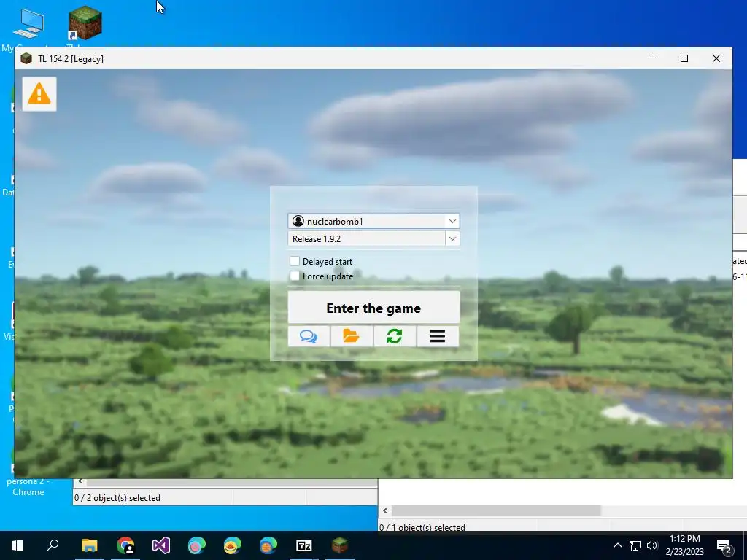Viewport: 747px width, 560px height.
Task: Click the horizontal scrollbar in the 0 / 1 object(s) window
Action: tap(496, 510)
